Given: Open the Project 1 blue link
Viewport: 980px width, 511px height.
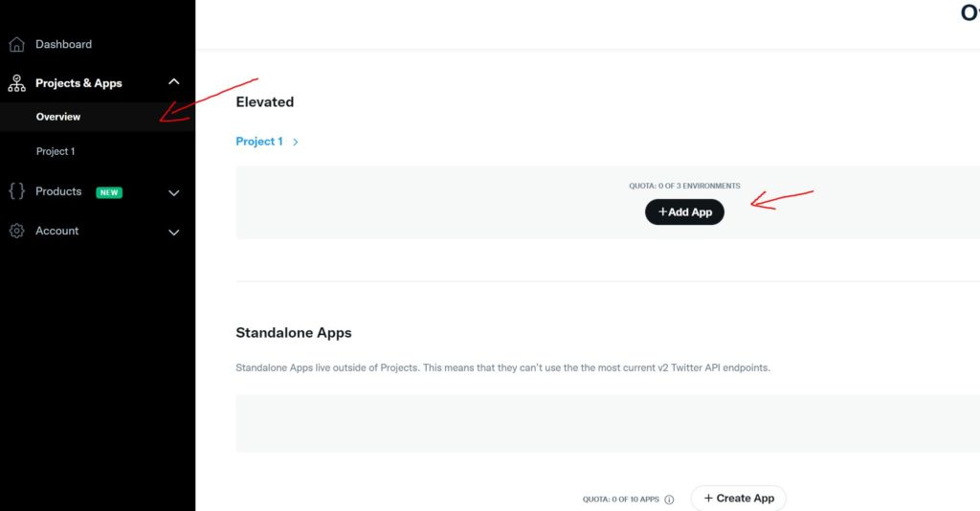Looking at the screenshot, I should pos(259,142).
